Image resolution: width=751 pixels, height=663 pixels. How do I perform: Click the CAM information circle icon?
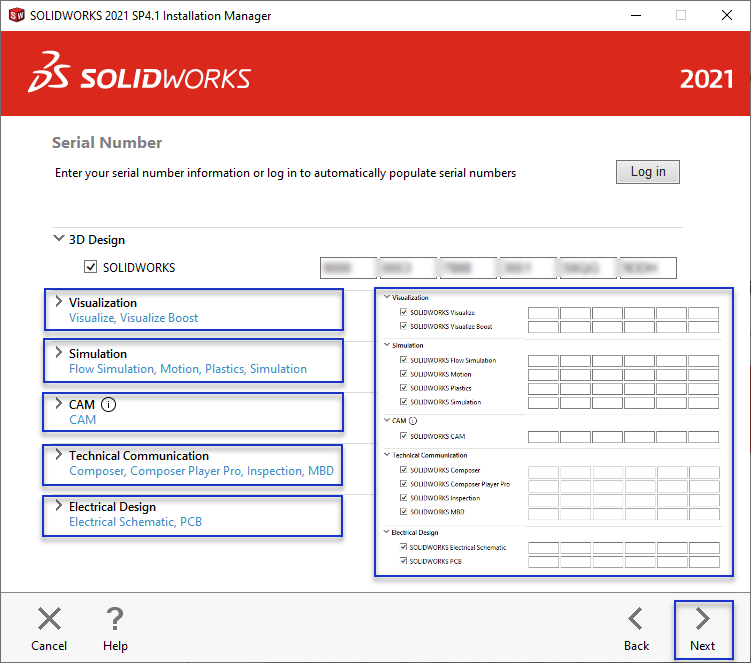click(x=108, y=405)
